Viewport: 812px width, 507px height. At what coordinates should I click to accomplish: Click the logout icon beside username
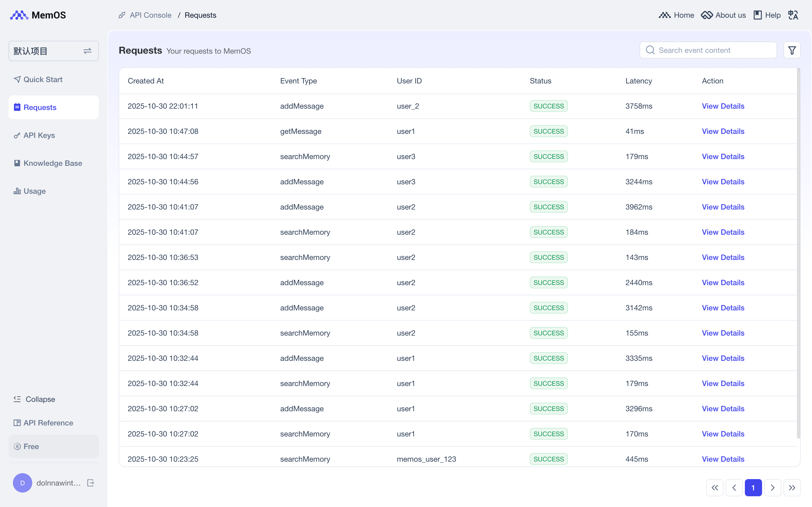click(x=90, y=483)
